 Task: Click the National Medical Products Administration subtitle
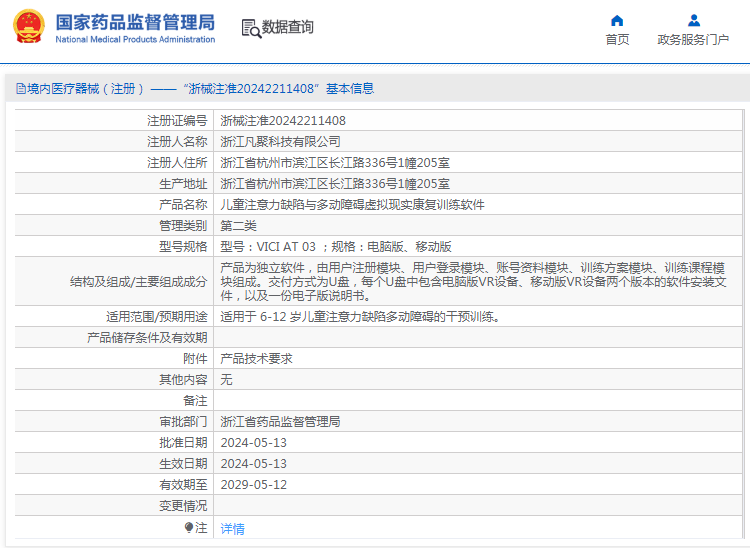(135, 39)
